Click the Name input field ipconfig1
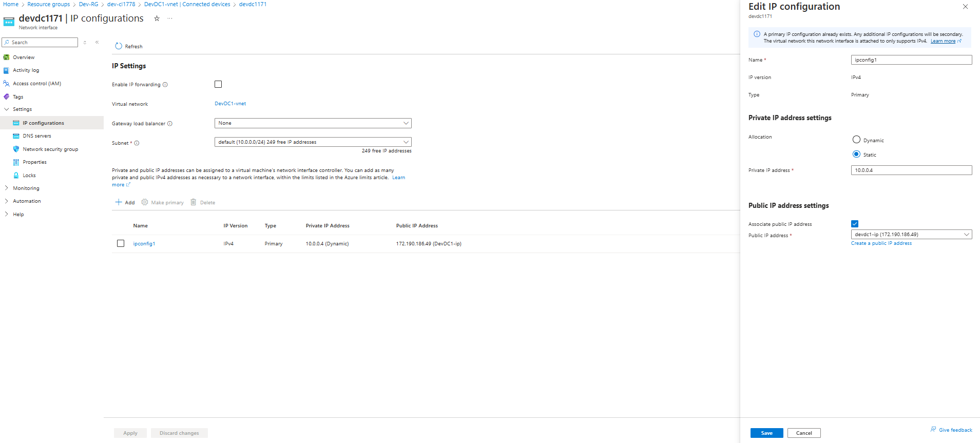Screen dimensions: 980x443 coord(911,60)
